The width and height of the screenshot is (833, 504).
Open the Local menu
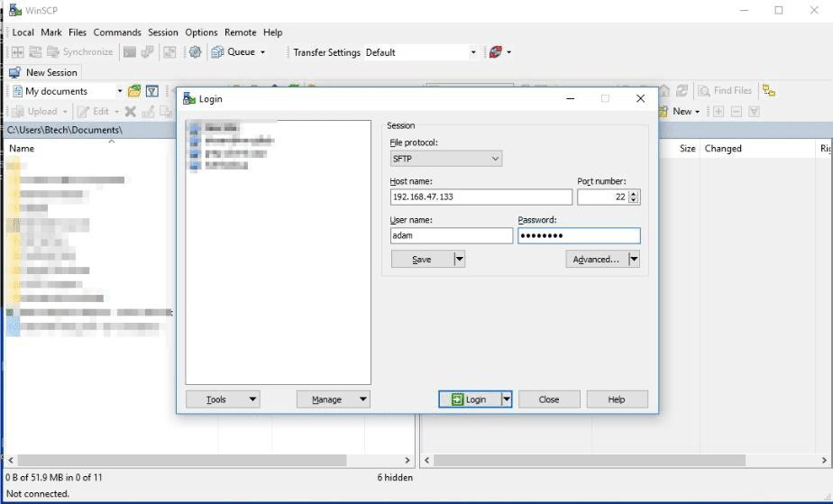point(23,32)
